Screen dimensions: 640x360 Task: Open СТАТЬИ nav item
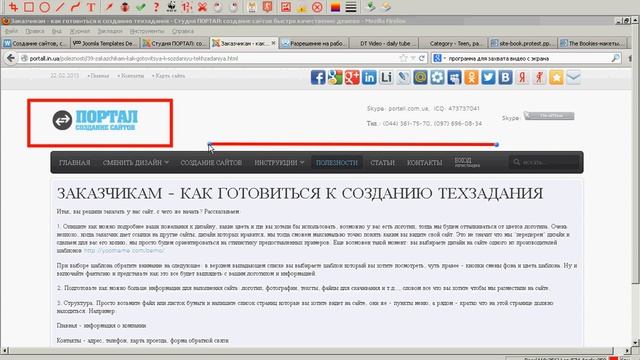[382, 162]
